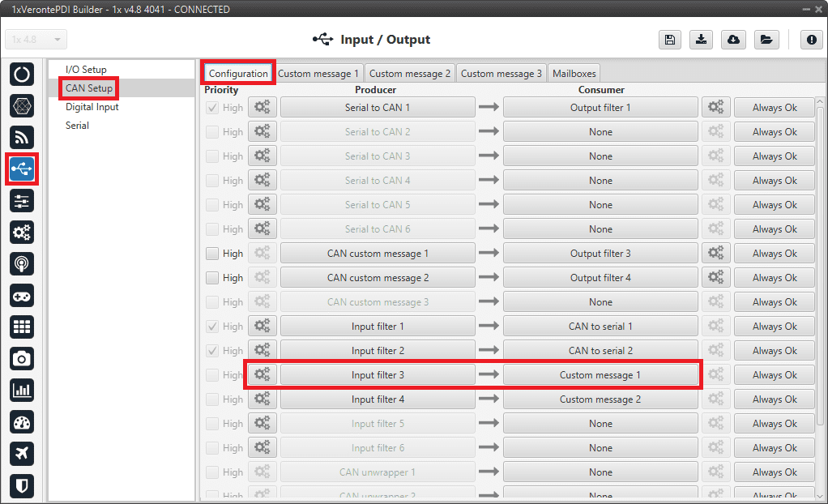Image resolution: width=828 pixels, height=504 pixels.
Task: Open producer gear settings for Input filter 3
Action: pos(262,374)
